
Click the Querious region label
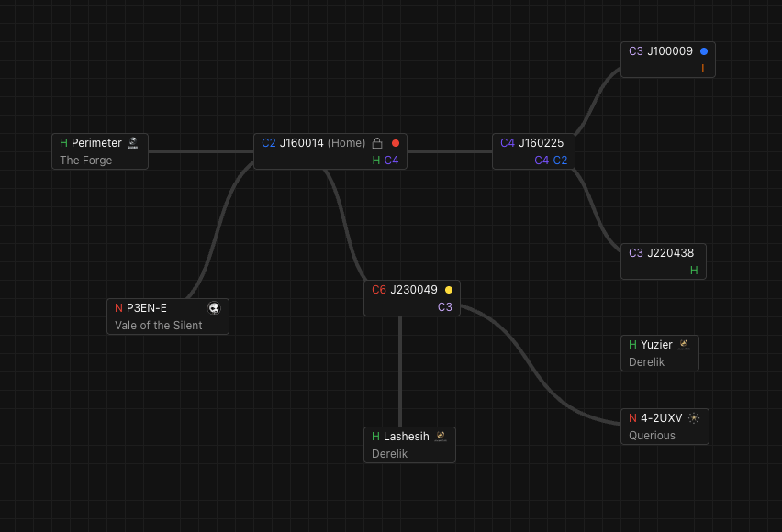(652, 436)
